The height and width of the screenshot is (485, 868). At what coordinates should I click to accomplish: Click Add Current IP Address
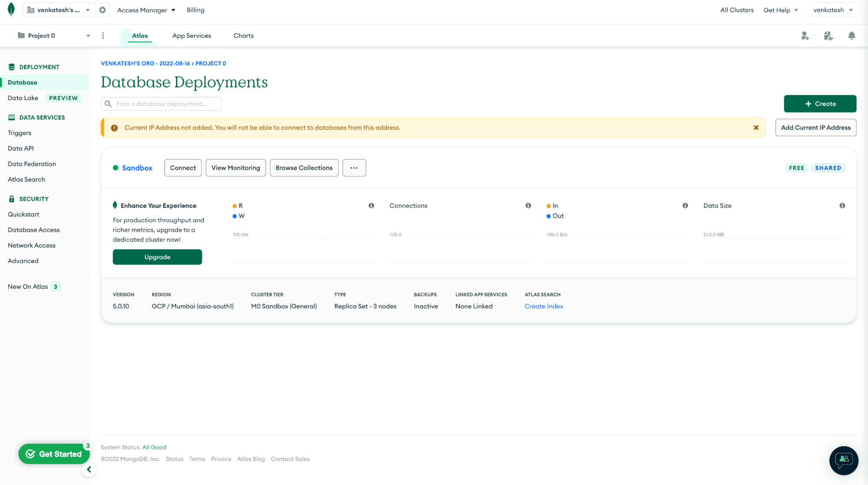(x=815, y=128)
